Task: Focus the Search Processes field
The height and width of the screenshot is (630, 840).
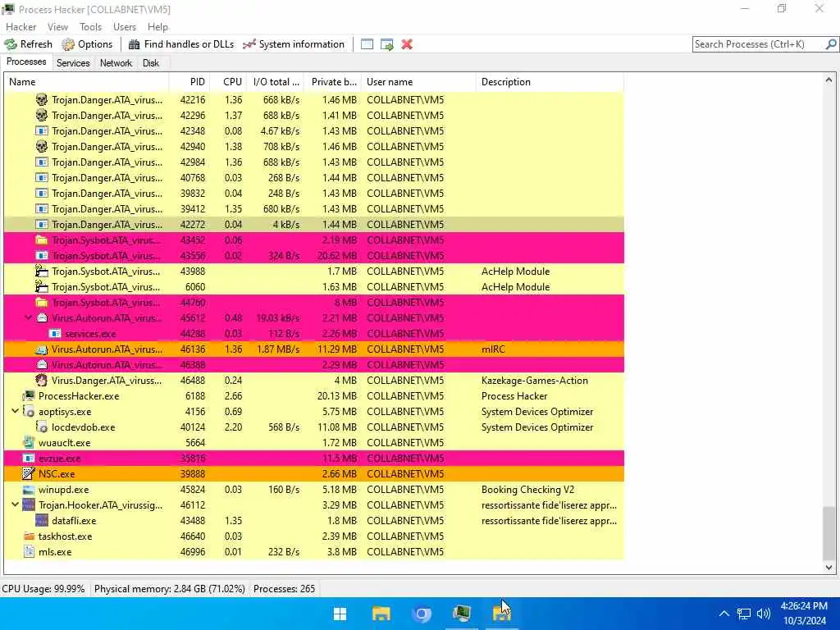Action: point(759,44)
